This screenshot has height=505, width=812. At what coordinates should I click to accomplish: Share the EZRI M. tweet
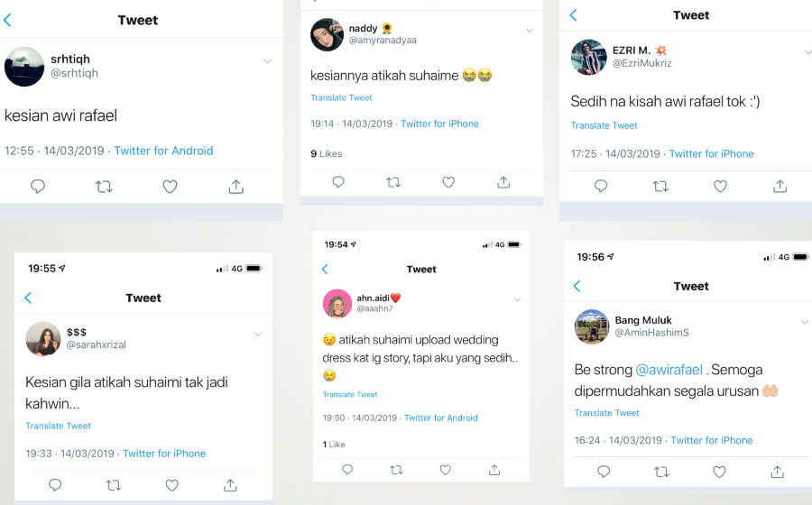pyautogui.click(x=780, y=187)
